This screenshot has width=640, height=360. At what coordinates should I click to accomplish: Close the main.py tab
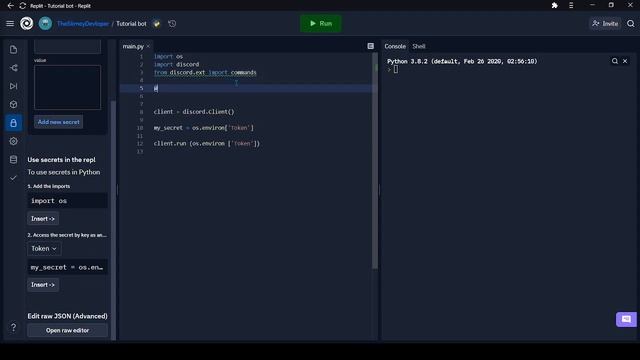148,47
